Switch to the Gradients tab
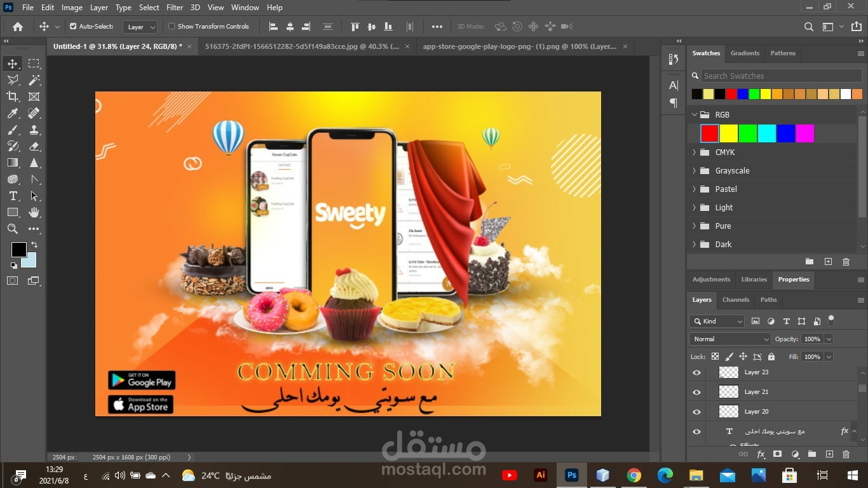 pos(745,53)
